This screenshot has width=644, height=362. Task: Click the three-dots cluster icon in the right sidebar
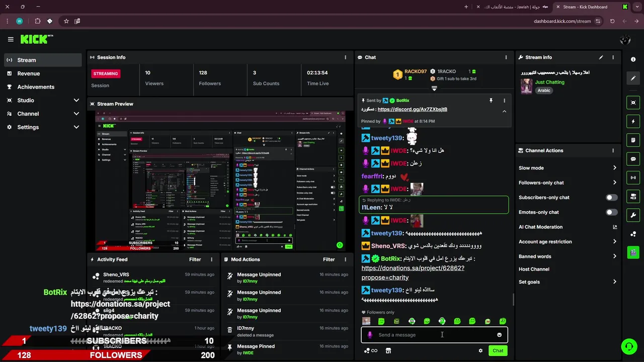(633, 234)
